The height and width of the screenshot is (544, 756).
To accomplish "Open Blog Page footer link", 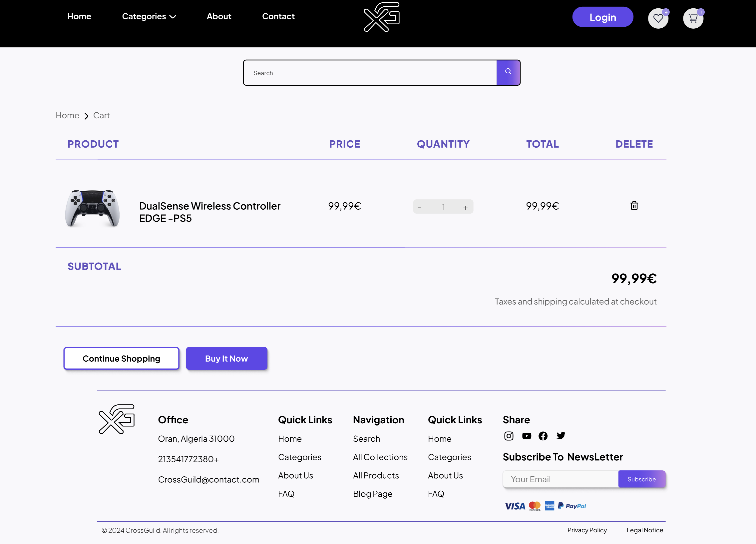I will coord(373,494).
